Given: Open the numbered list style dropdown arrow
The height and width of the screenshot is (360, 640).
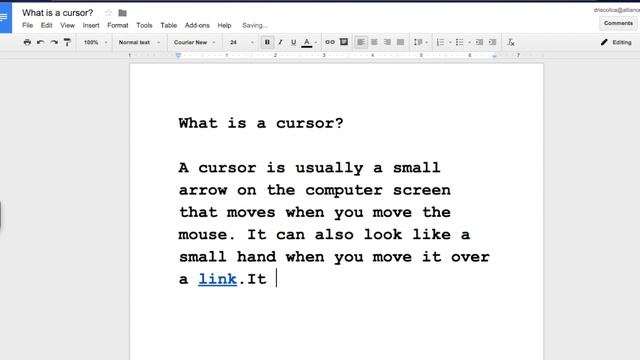Looking at the screenshot, I should [x=450, y=42].
